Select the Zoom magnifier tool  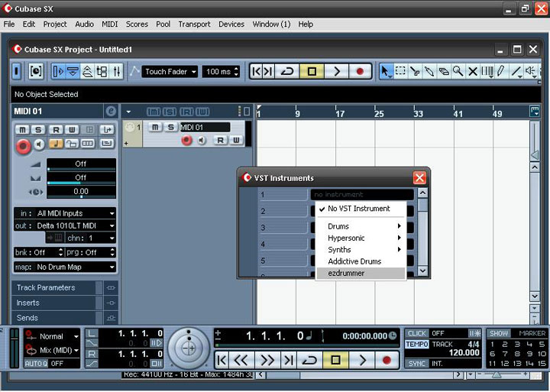click(x=458, y=72)
